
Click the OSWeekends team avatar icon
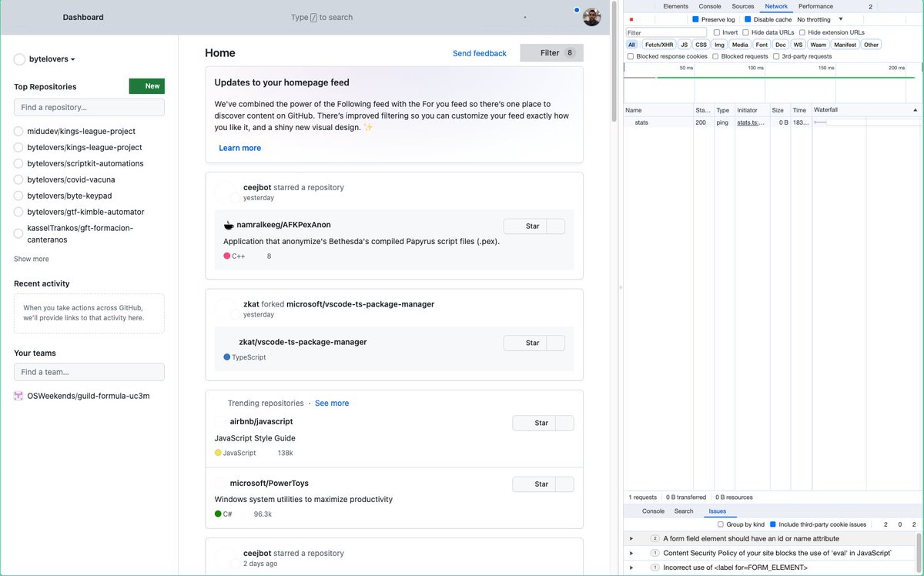pos(18,396)
